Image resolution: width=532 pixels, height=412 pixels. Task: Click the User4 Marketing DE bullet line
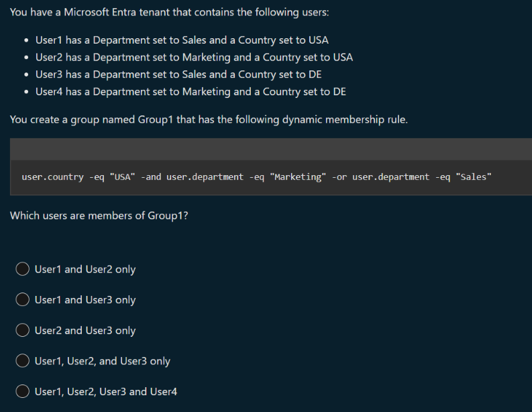[191, 92]
